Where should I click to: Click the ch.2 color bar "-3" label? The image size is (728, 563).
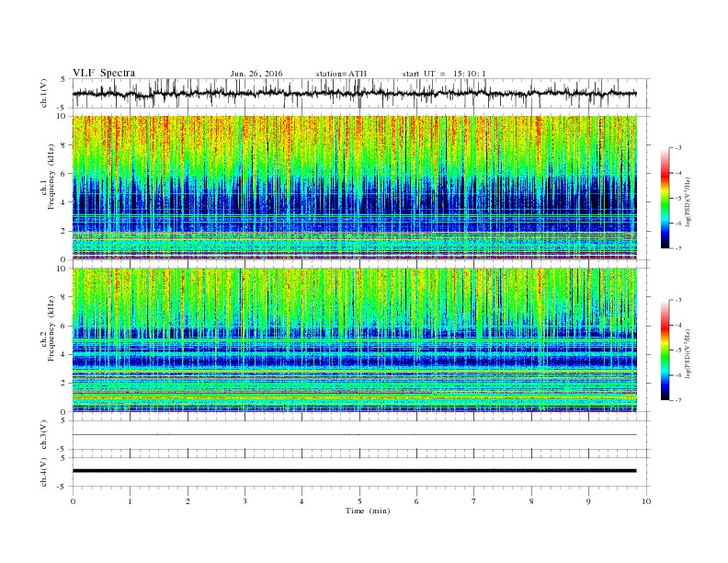pyautogui.click(x=678, y=300)
